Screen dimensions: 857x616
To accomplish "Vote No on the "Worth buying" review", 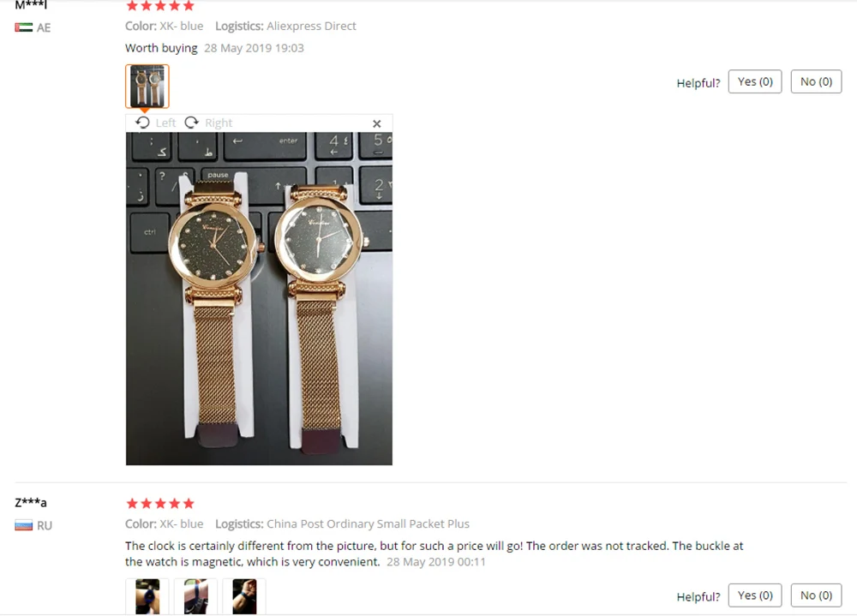I will (816, 81).
